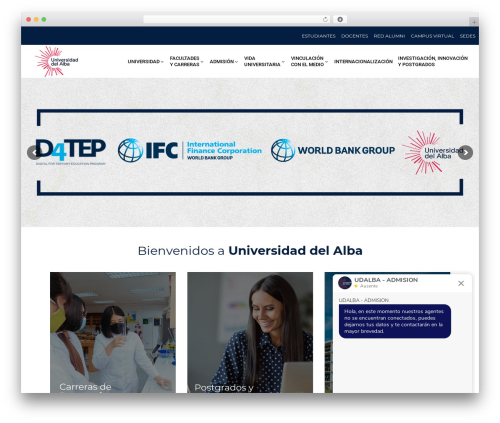Click the D4TEP logo in banner
The width and height of the screenshot is (500, 423).
pos(71,151)
